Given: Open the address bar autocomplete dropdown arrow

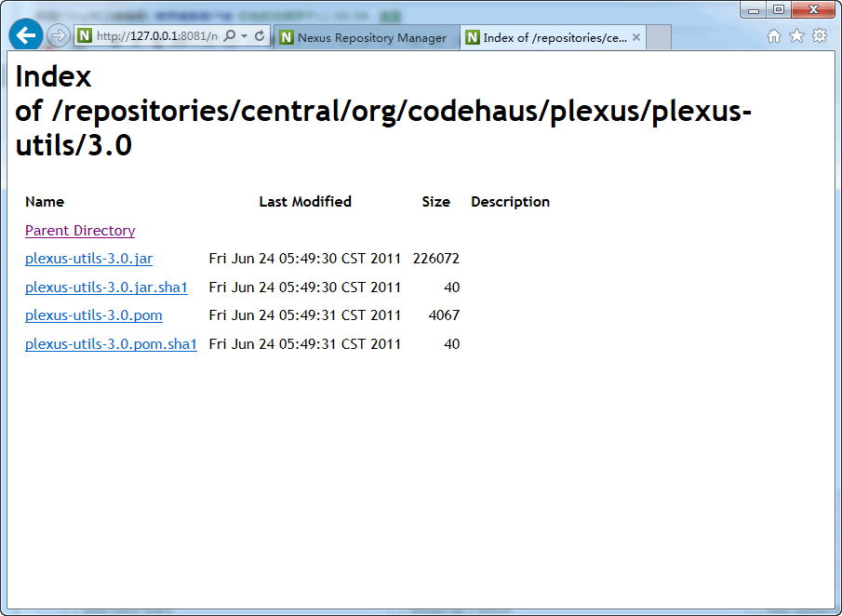Looking at the screenshot, I should (x=245, y=36).
